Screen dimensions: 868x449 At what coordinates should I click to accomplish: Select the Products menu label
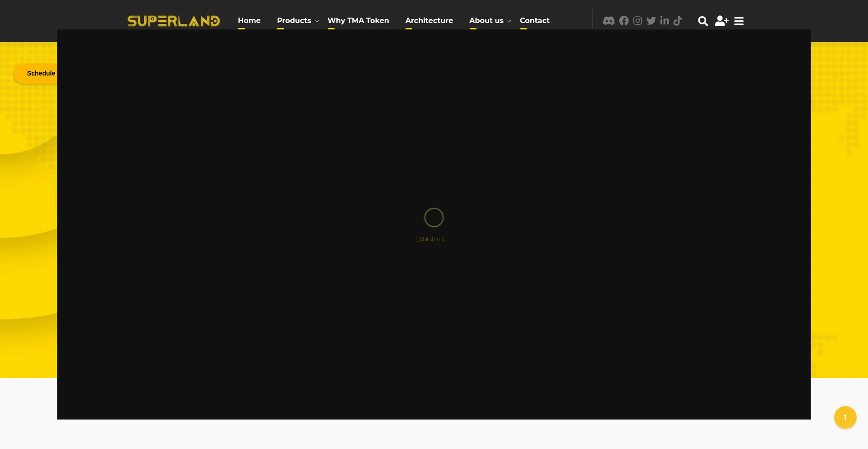[x=294, y=20]
